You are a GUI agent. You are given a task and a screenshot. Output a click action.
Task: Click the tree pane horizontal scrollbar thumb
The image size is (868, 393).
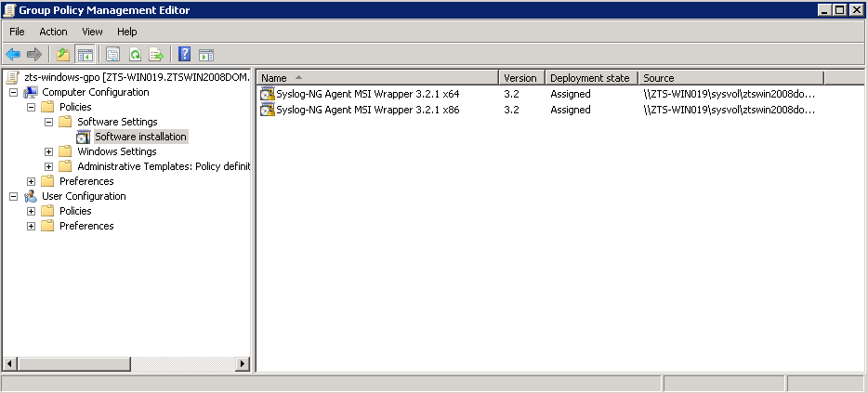pyautogui.click(x=74, y=364)
